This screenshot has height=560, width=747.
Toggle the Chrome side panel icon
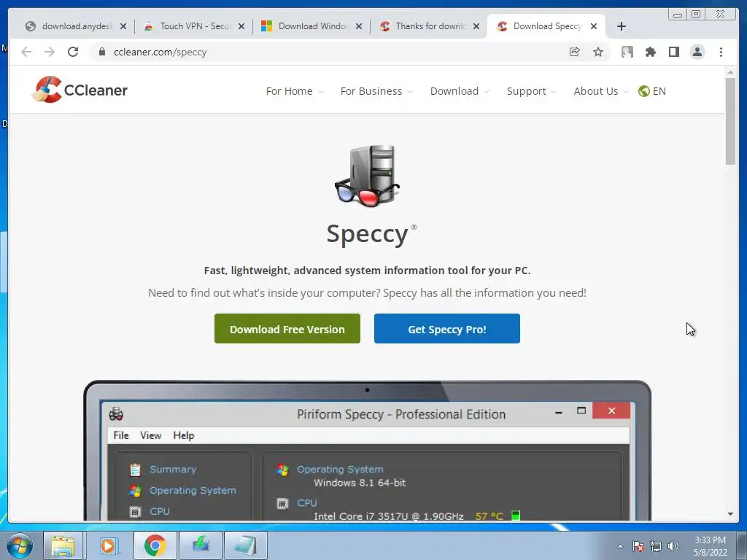[x=673, y=52]
